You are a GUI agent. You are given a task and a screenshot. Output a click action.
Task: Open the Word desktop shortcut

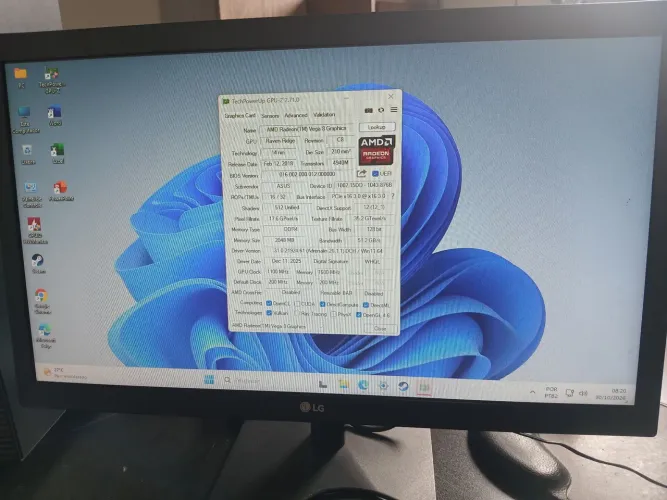point(55,116)
